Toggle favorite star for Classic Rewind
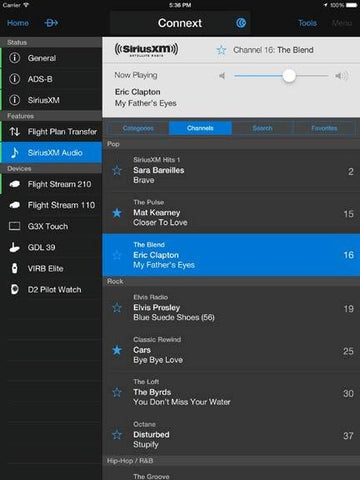The height and width of the screenshot is (480, 360). 117,350
